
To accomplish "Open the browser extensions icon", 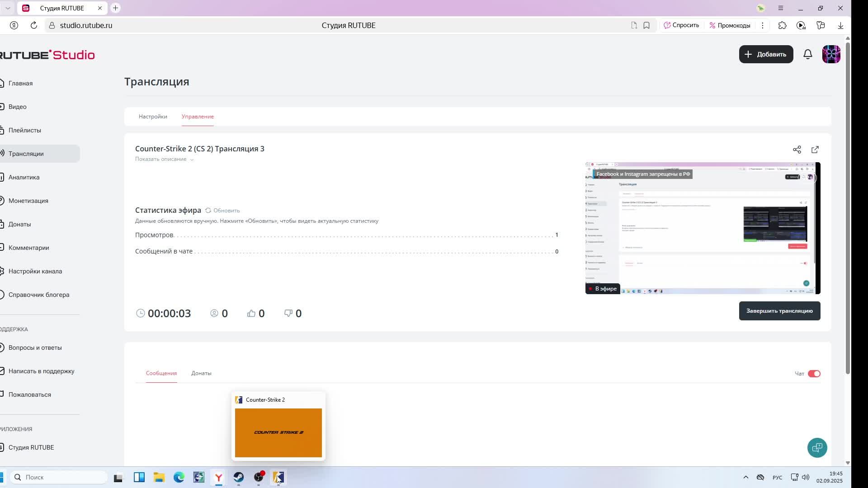I will pos(782,25).
